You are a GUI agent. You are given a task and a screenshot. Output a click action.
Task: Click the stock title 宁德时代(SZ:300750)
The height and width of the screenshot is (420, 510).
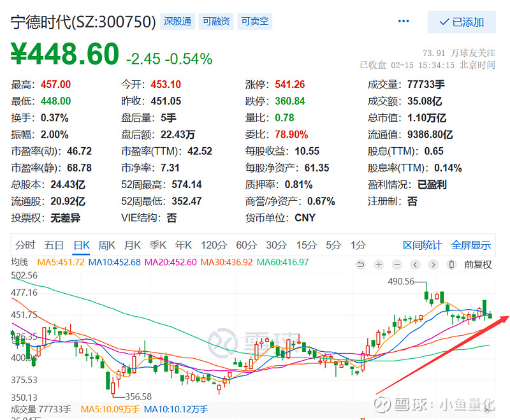(x=84, y=22)
